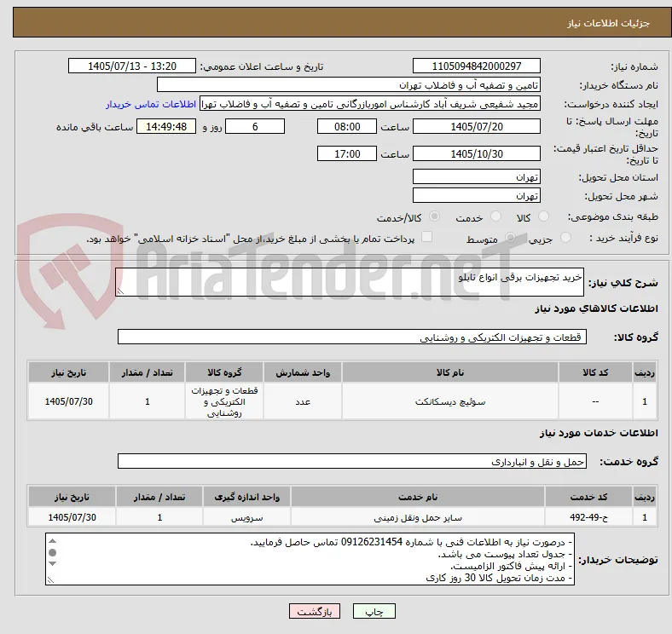Click the goods date cell 1405/07/30
The image size is (672, 634).
point(68,401)
